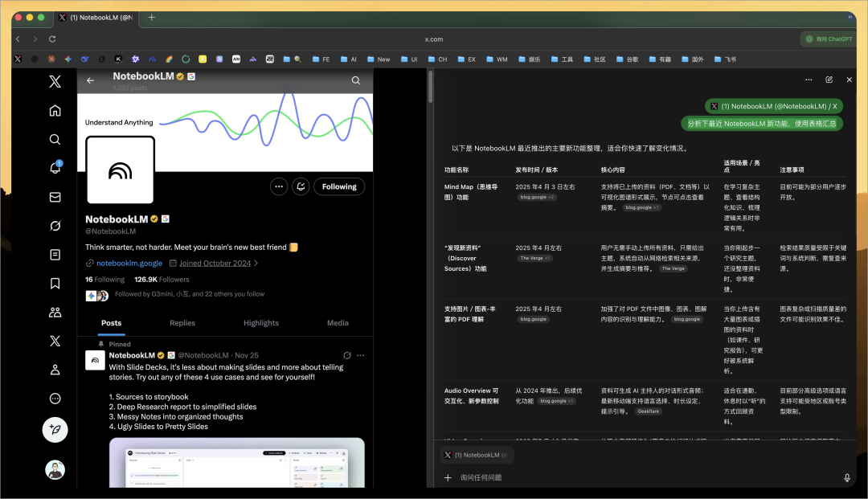Open Slide Decks video thumbnail in pinned post

click(x=237, y=463)
